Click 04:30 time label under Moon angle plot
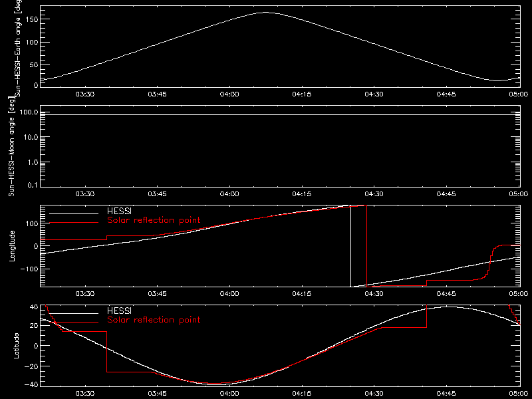The height and width of the screenshot is (399, 532). [x=374, y=194]
